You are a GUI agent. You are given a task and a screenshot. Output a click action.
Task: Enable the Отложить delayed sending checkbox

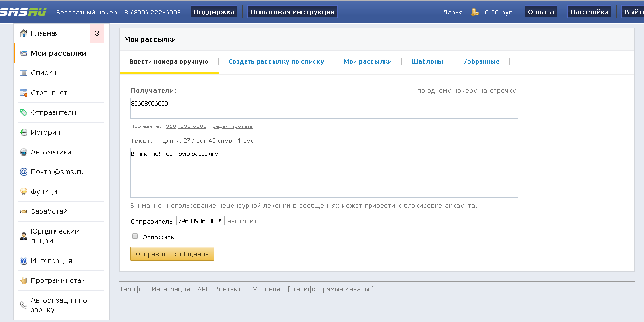(136, 236)
